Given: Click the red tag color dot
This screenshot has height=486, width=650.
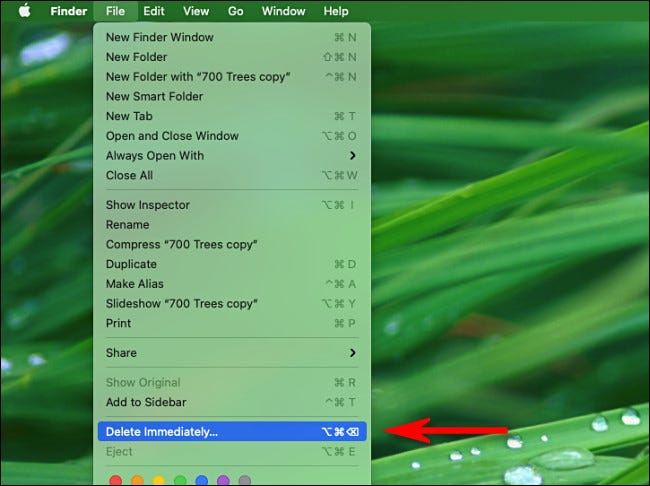Looking at the screenshot, I should click(116, 481).
